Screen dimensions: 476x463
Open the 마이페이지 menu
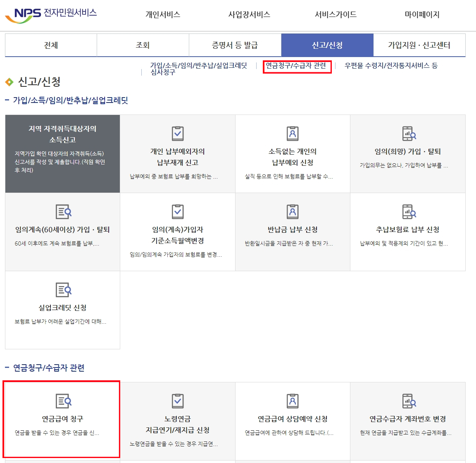tap(422, 14)
